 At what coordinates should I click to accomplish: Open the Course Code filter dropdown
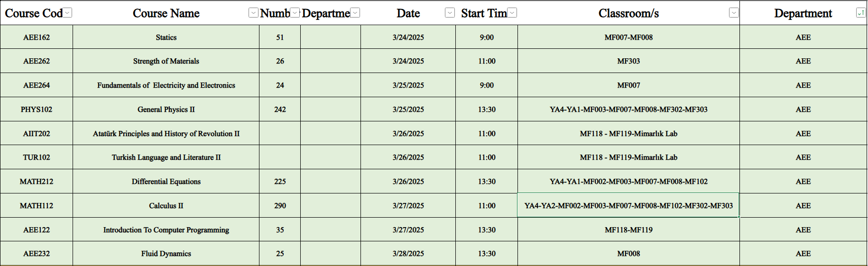coord(68,13)
